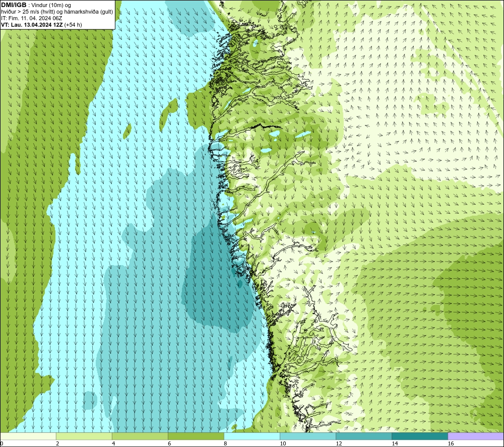Click the legend scale label "16"
The width and height of the screenshot is (504, 447).
[451, 443]
